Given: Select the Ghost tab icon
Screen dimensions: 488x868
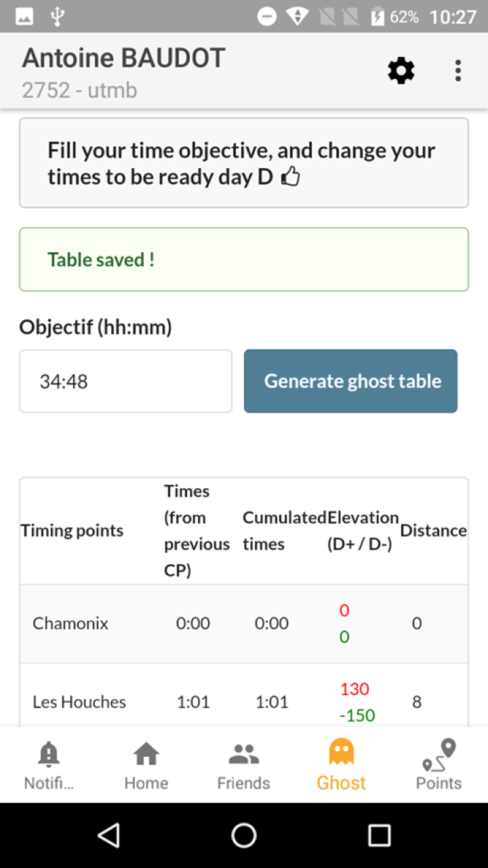Looking at the screenshot, I should click(342, 752).
